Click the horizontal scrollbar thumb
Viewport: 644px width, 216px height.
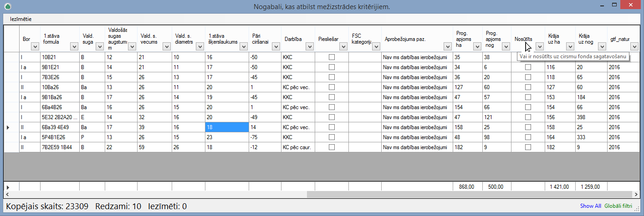pos(470,194)
